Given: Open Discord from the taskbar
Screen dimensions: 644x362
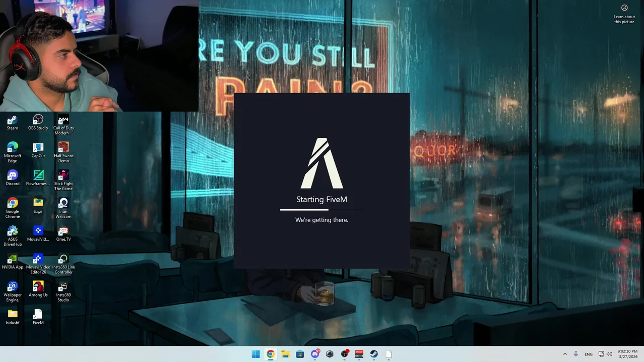Looking at the screenshot, I should (315, 354).
